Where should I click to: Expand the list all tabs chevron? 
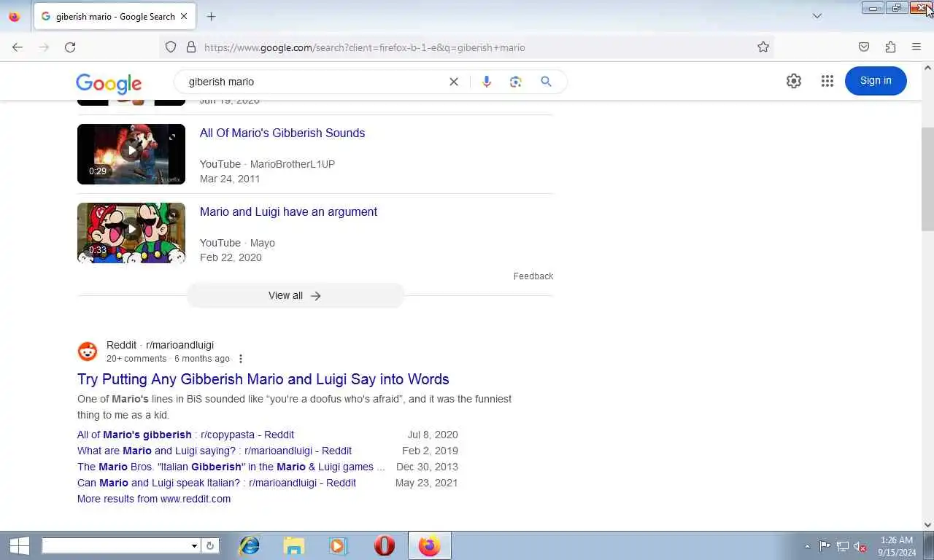[x=817, y=16]
